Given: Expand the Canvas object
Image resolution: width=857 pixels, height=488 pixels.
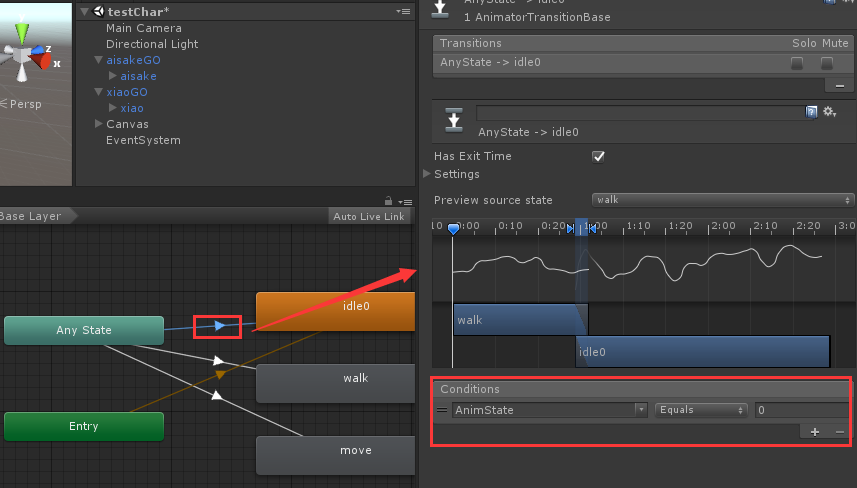Looking at the screenshot, I should (x=98, y=124).
